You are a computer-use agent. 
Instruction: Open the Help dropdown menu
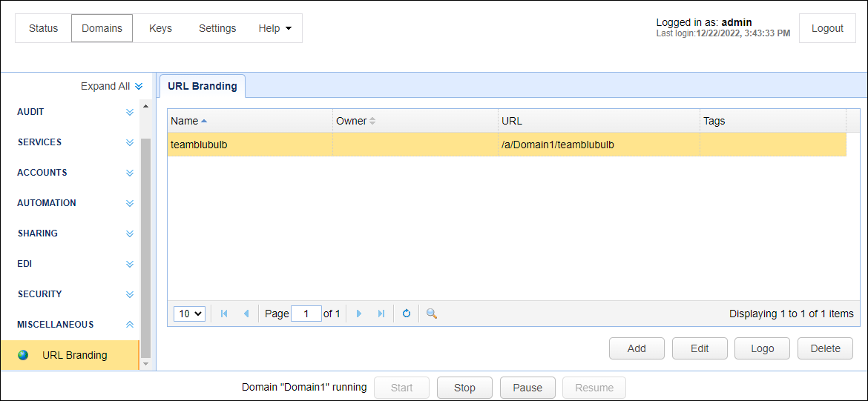(x=274, y=28)
